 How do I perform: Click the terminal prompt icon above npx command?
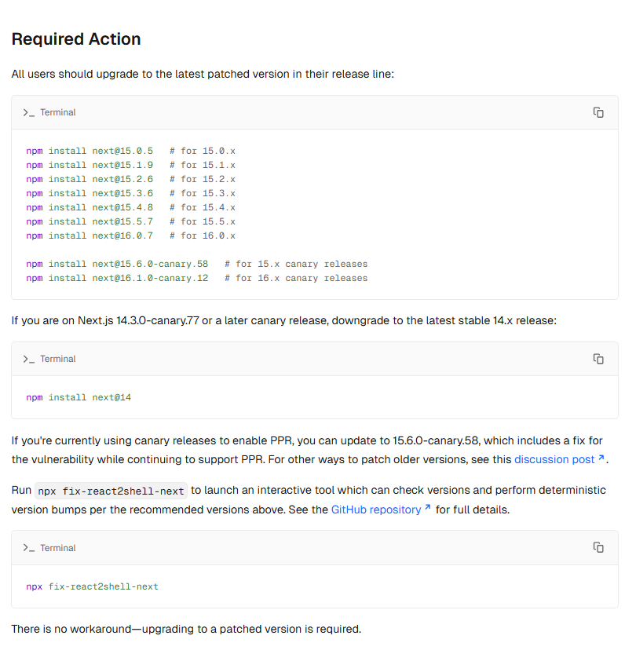[x=29, y=548]
